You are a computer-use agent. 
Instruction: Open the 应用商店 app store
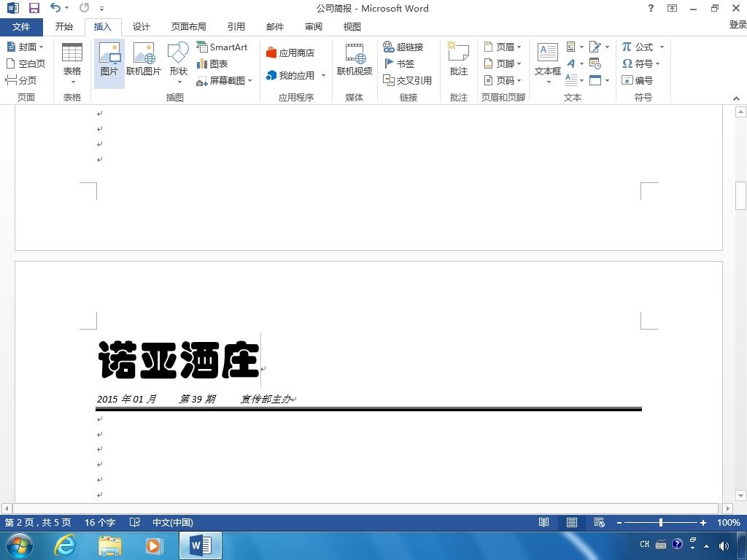pos(290,52)
